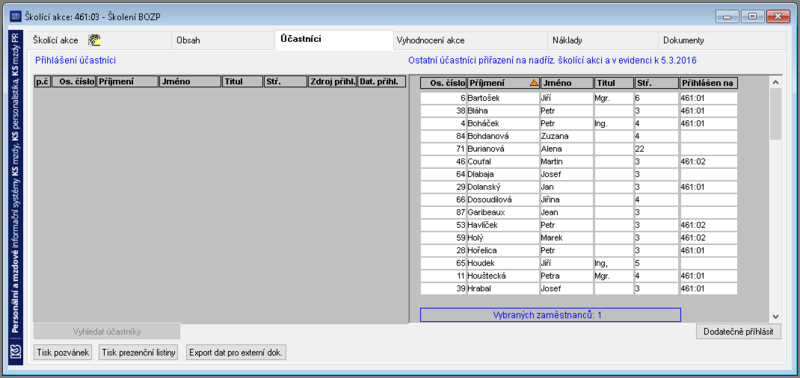The width and height of the screenshot is (800, 378).
Task: Select the Hořelica row
Action: point(579,250)
